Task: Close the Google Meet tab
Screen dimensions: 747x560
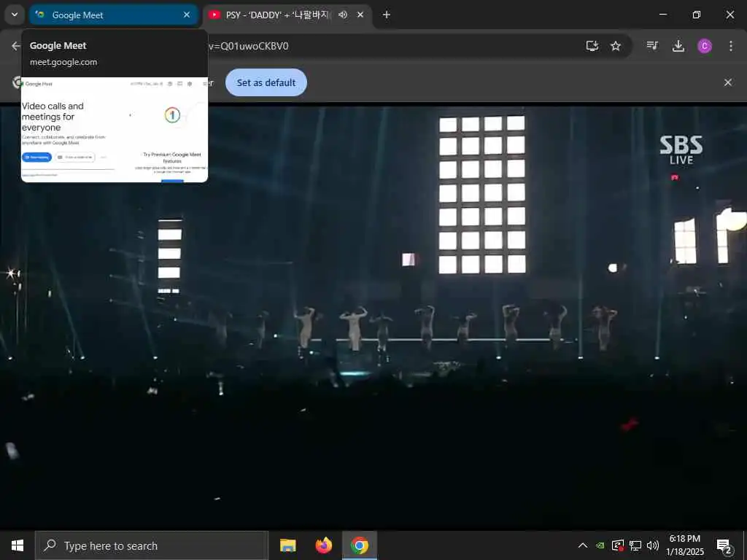Action: [187, 15]
